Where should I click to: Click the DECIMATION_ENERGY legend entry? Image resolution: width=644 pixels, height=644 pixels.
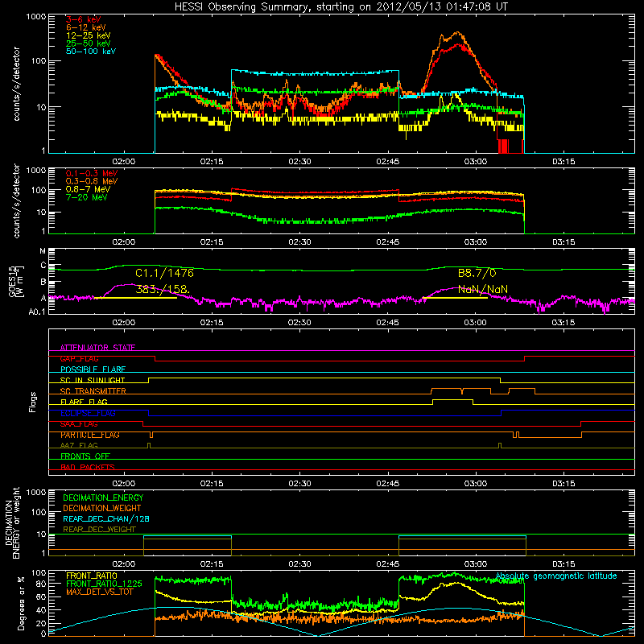pyautogui.click(x=103, y=497)
